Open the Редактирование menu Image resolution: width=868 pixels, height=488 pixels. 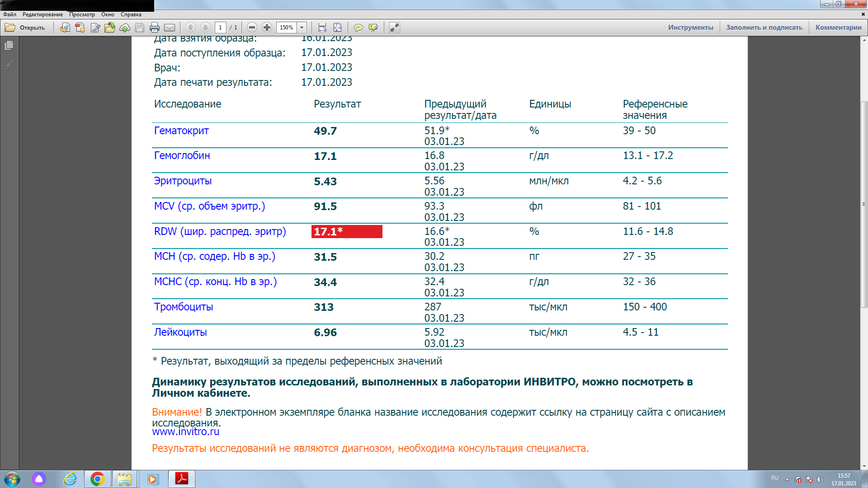[x=43, y=14]
